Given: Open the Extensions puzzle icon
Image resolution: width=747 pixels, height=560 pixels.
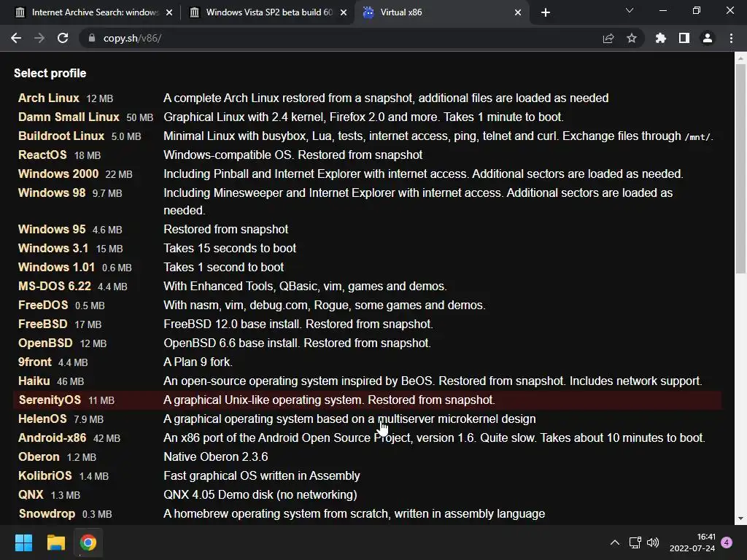Looking at the screenshot, I should coord(660,38).
